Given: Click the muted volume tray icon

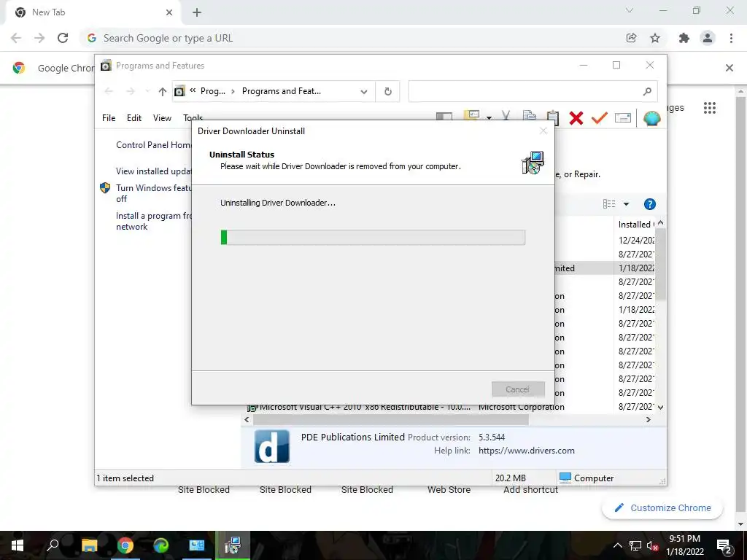Looking at the screenshot, I should (652, 545).
